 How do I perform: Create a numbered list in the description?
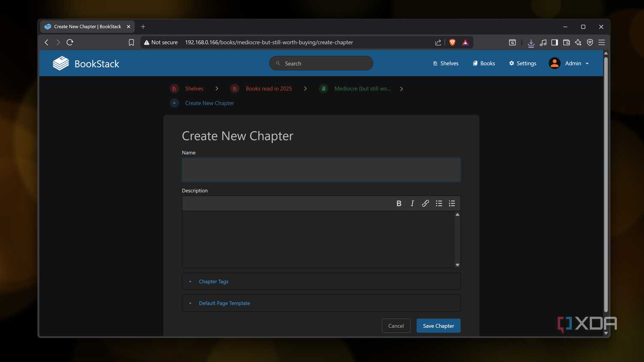pyautogui.click(x=452, y=203)
